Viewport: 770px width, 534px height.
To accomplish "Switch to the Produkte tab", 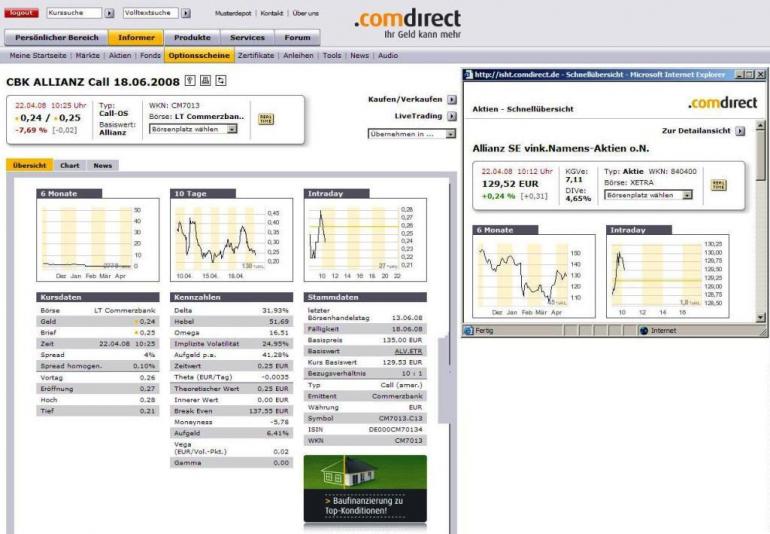I will 192,37.
